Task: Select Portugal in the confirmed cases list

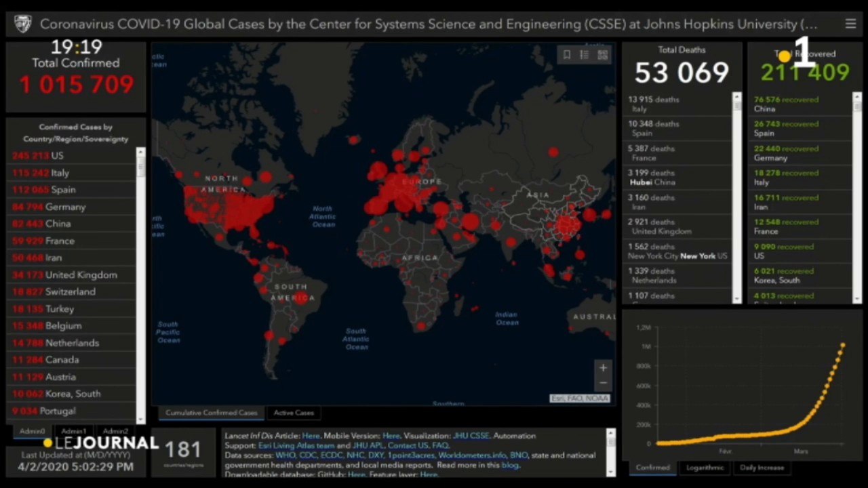Action: [x=71, y=411]
